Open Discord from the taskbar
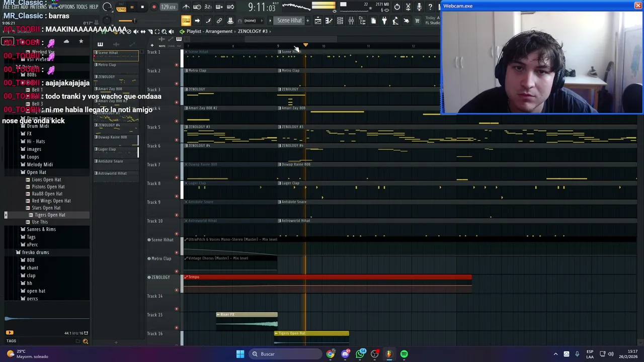This screenshot has width=644, height=362. [x=345, y=354]
